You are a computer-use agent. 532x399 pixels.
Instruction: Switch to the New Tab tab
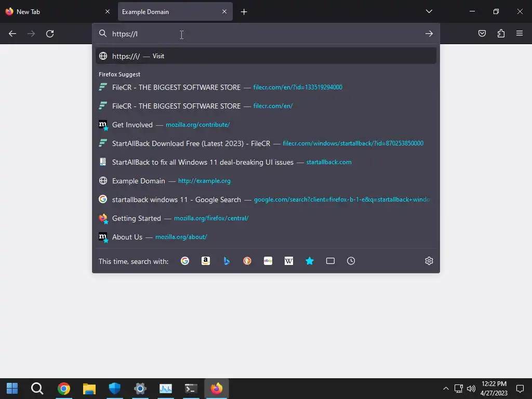click(x=58, y=11)
